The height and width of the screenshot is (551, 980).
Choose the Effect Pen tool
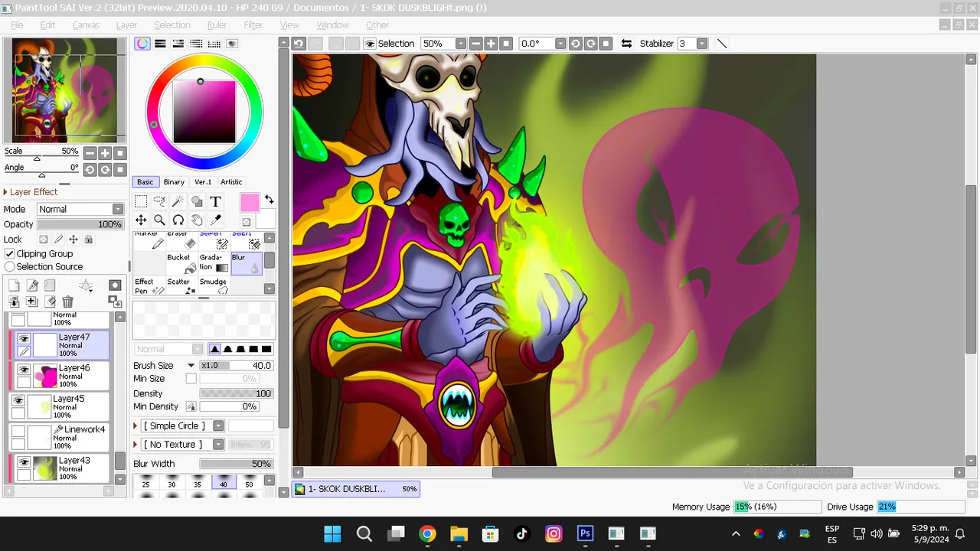[149, 285]
